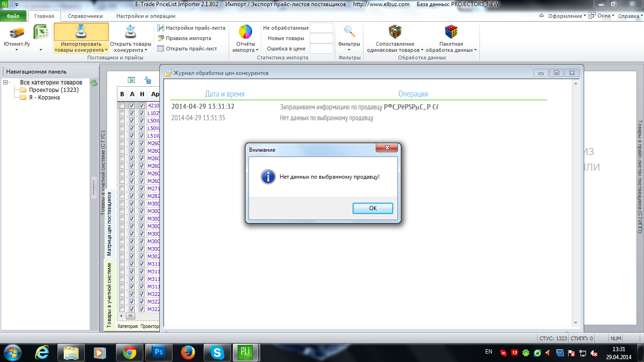Open the Windows Start menu
This screenshot has height=362, width=644.
click(x=12, y=352)
